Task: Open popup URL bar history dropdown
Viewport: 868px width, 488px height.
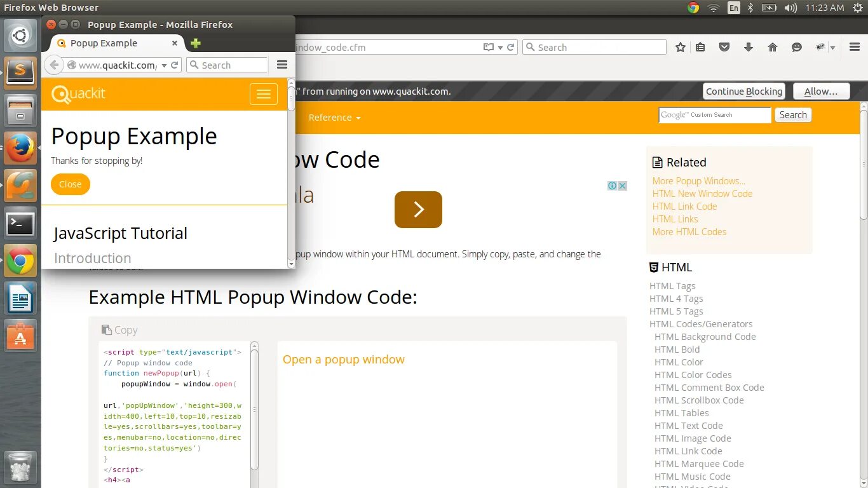Action: tap(164, 65)
